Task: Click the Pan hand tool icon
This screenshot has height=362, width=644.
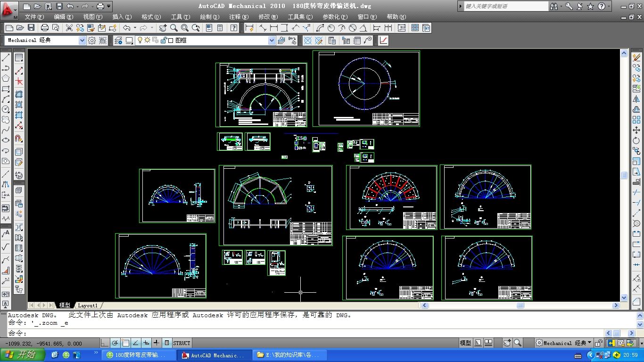Action: point(163,28)
